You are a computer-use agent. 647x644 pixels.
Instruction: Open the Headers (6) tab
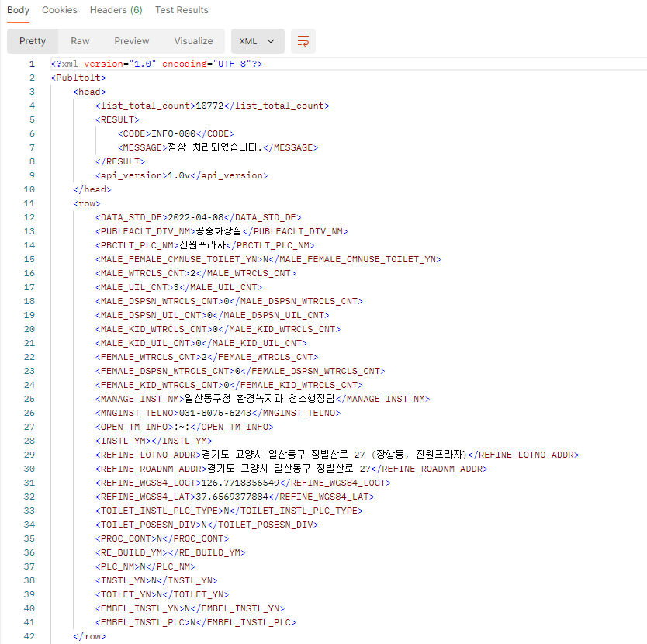(x=116, y=10)
